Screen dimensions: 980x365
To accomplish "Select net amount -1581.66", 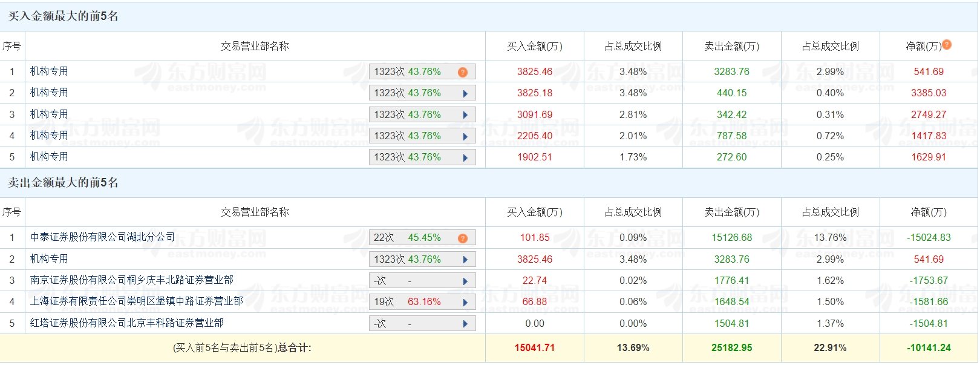I will (929, 301).
